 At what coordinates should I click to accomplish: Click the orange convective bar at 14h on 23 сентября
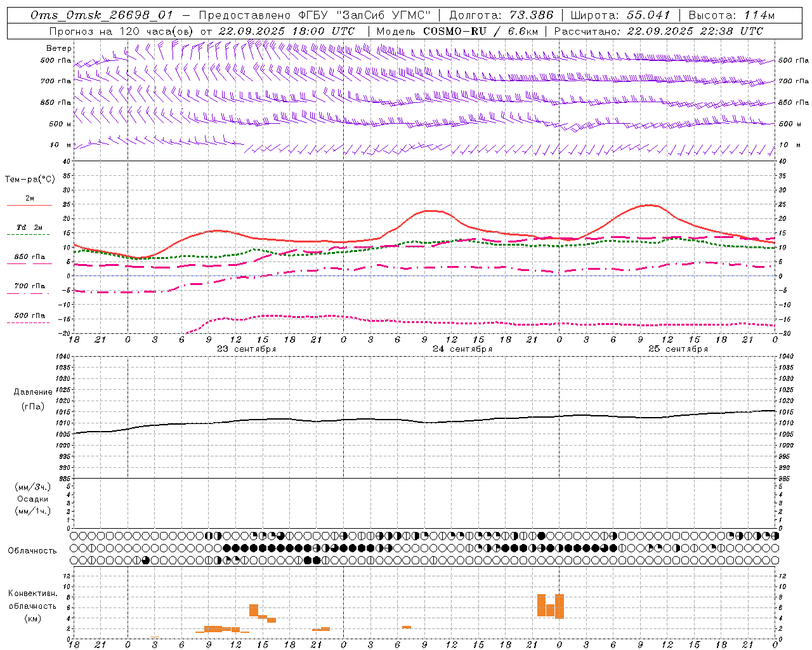pyautogui.click(x=254, y=610)
